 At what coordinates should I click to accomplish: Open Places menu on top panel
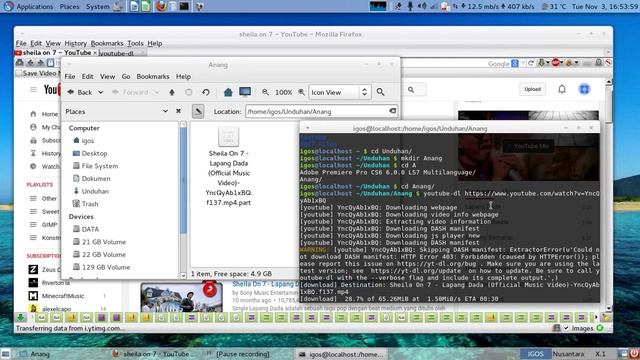[x=69, y=7]
